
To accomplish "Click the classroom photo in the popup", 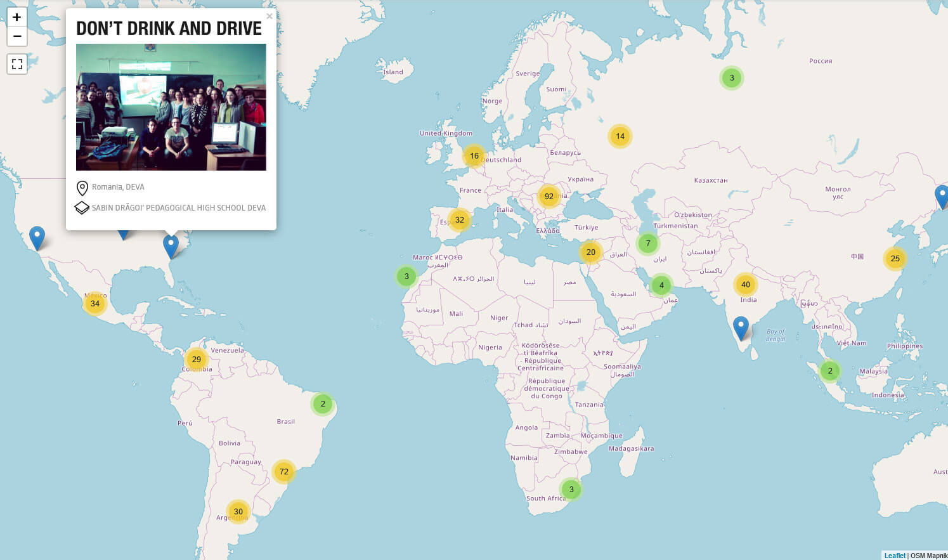I will pos(171,106).
